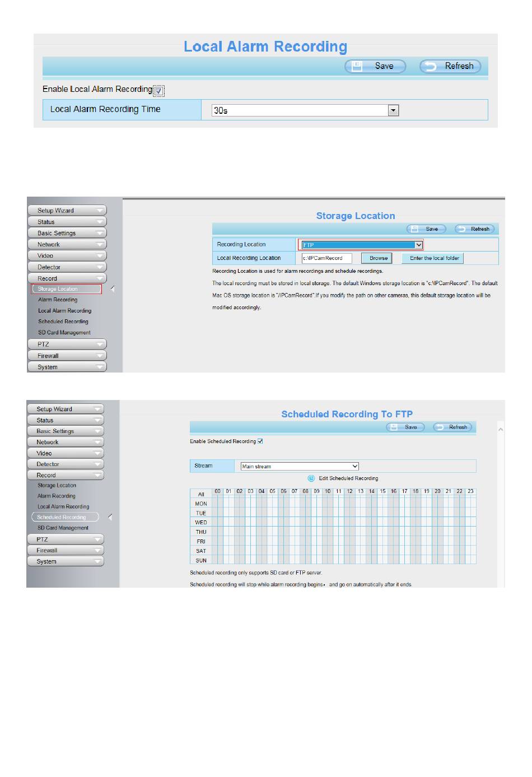Viewport: 532px width, 777px height.
Task: Collapse Record menu in Scheduled Recording sidebar
Action: (66, 475)
